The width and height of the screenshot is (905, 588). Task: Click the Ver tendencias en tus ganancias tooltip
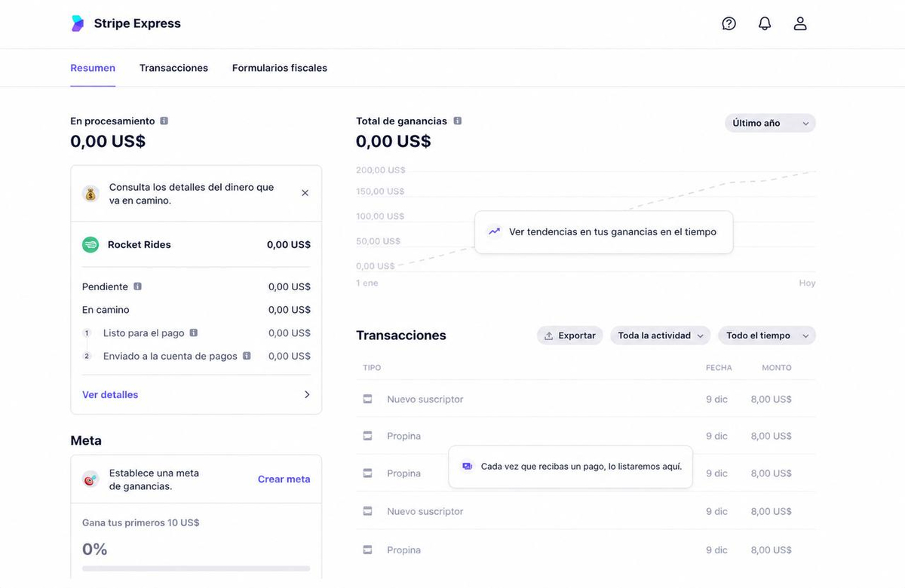[604, 232]
